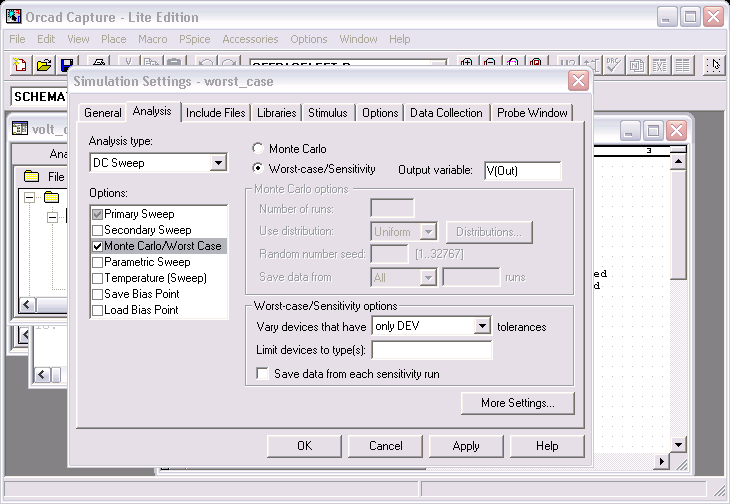Switch to the Include Files tab
The width and height of the screenshot is (730, 504).
point(216,113)
